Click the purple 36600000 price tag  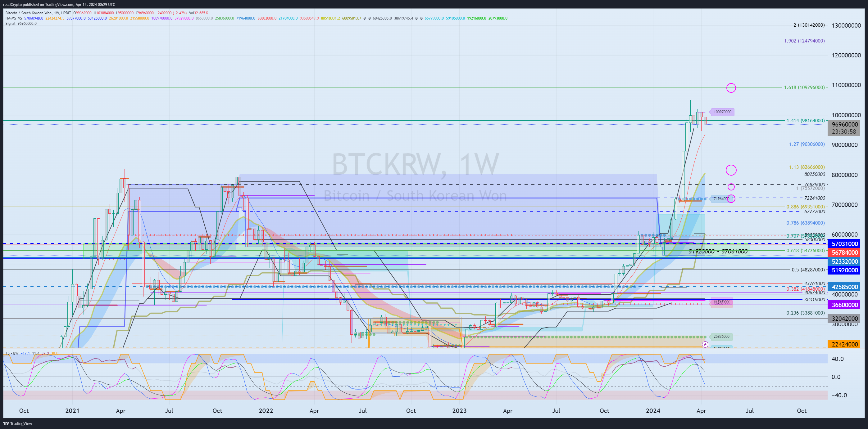845,305
